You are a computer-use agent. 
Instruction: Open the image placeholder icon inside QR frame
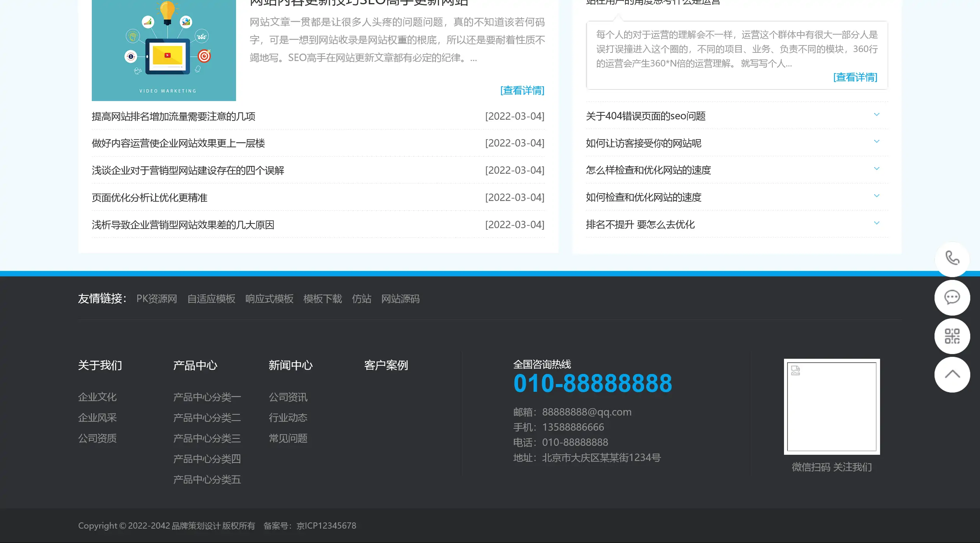coord(795,370)
